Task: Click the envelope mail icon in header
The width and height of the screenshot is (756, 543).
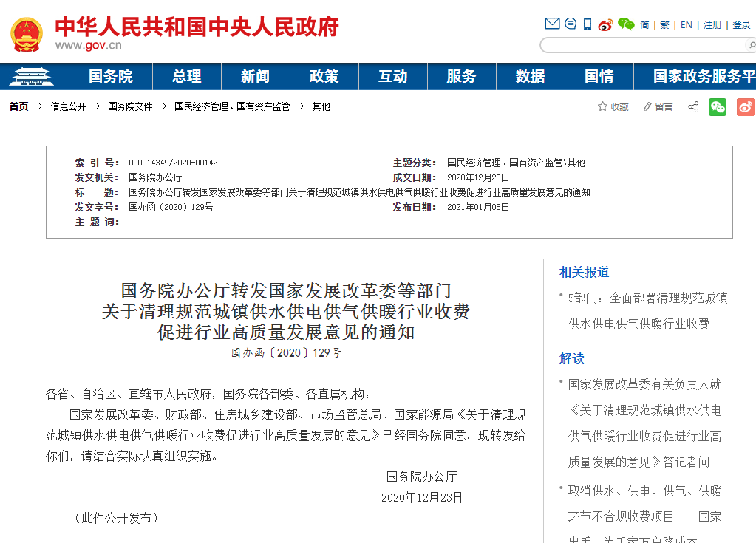Action: [552, 24]
